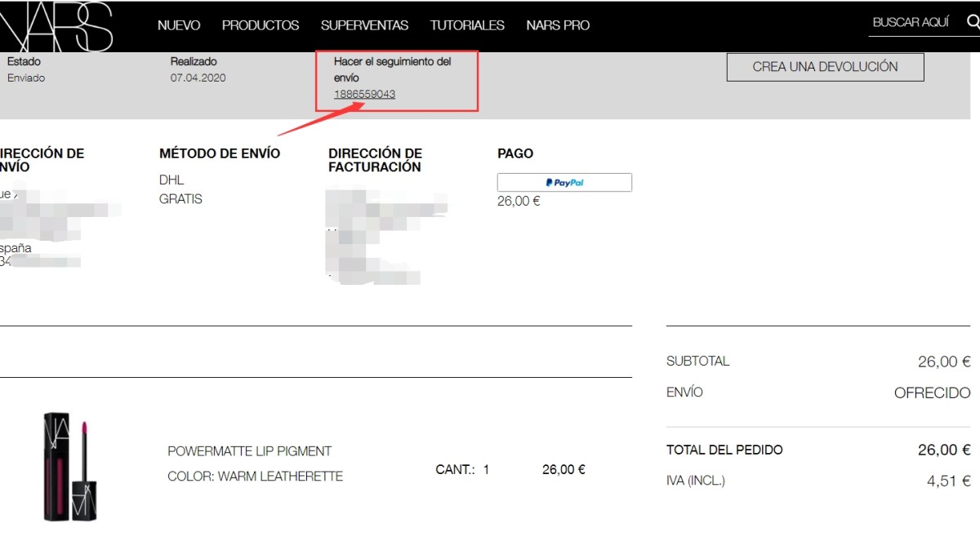Click the Enviado status text
980x550 pixels.
click(x=26, y=78)
